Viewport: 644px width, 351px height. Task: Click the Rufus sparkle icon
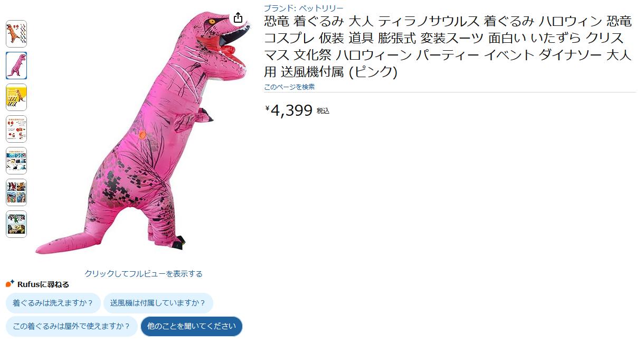click(10, 284)
